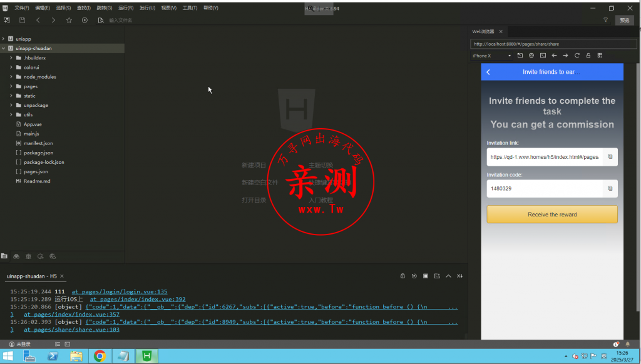Copy the invitation link with the copy icon
This screenshot has width=641, height=364.
(x=610, y=157)
